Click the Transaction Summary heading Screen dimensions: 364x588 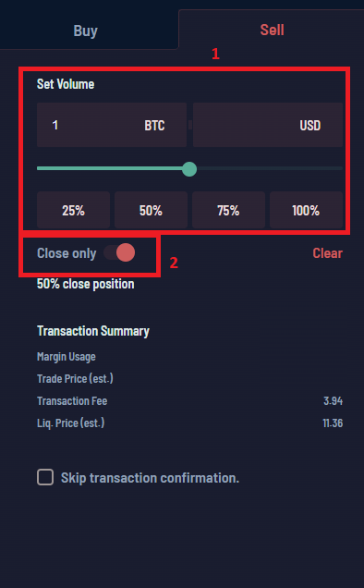pyautogui.click(x=93, y=331)
